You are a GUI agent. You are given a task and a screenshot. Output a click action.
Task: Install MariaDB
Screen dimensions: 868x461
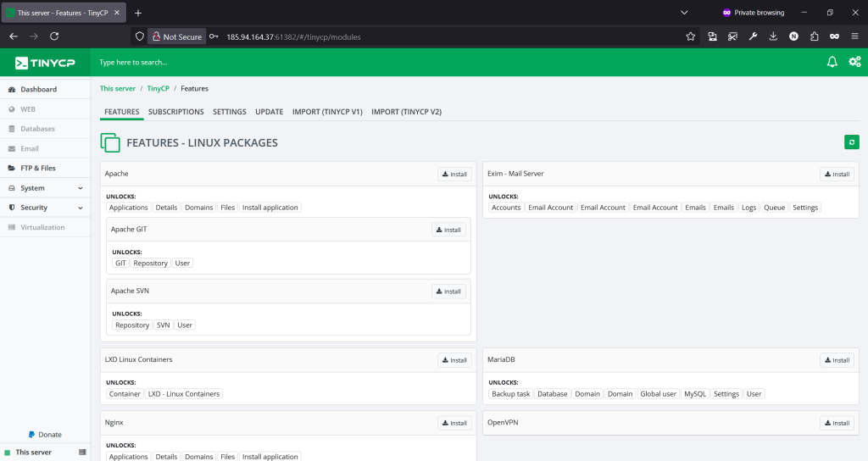837,360
